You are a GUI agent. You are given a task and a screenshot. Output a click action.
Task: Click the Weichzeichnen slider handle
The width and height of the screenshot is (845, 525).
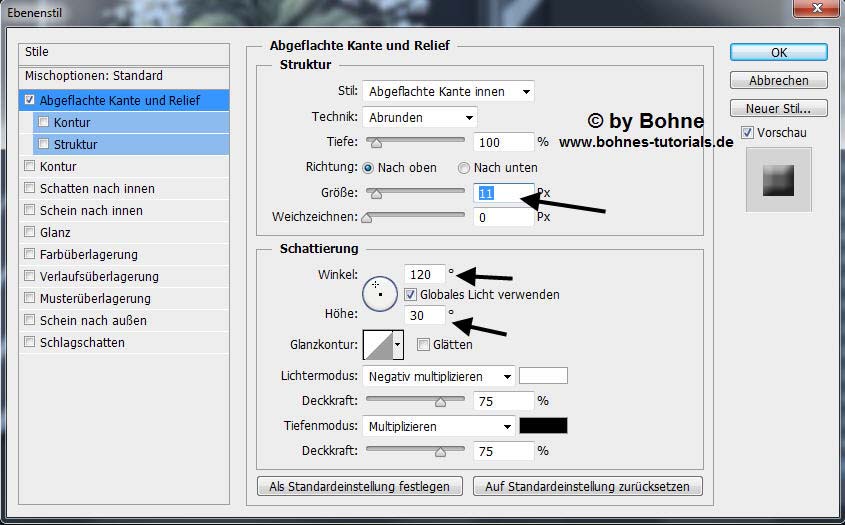point(367,218)
